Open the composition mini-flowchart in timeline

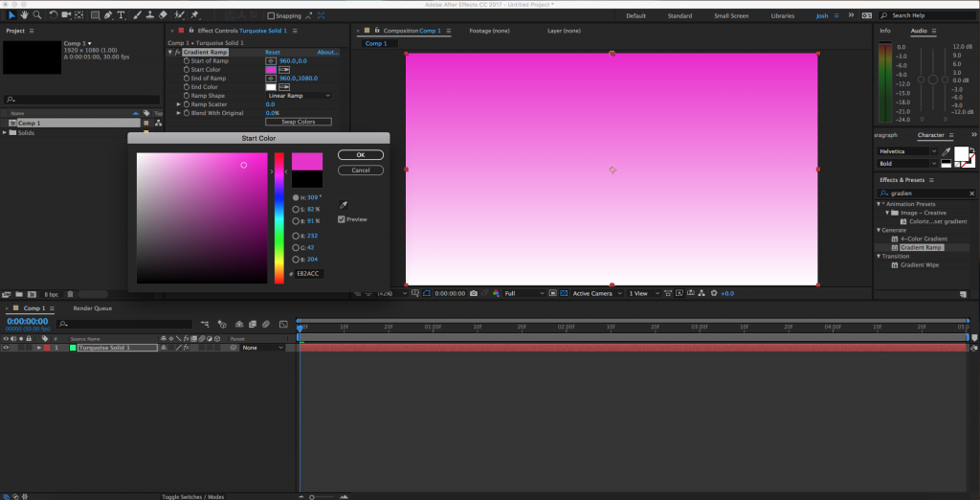pyautogui.click(x=205, y=324)
